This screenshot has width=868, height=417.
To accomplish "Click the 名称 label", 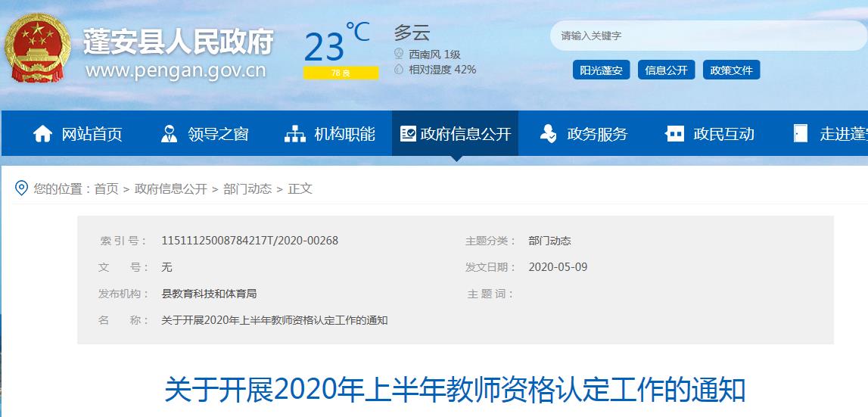I will (x=123, y=320).
